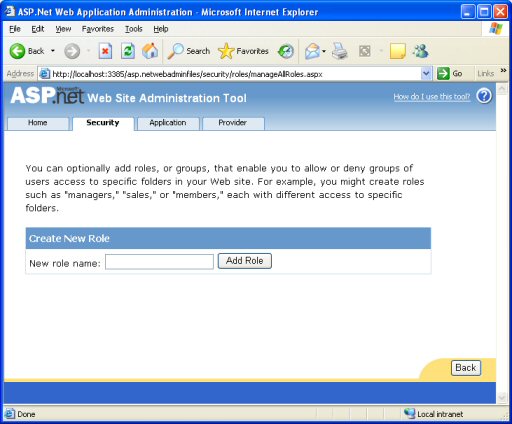512x424 pixels.
Task: Open the File menu
Action: coord(15,29)
